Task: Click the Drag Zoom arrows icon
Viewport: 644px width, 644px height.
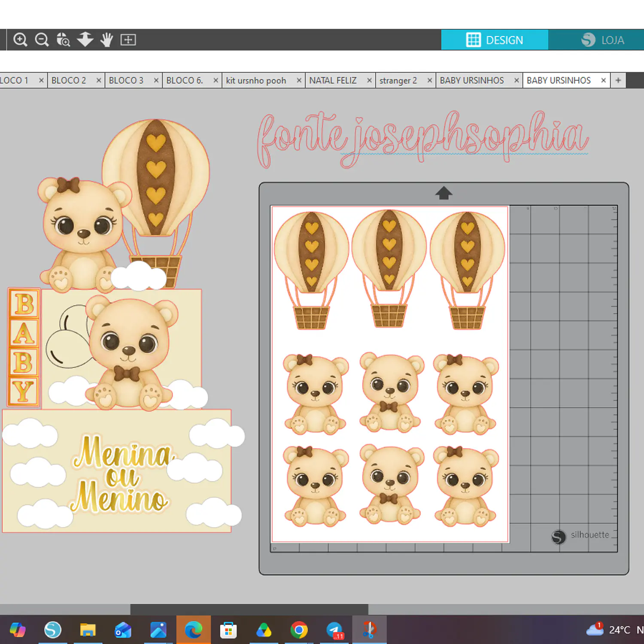Action: click(85, 40)
